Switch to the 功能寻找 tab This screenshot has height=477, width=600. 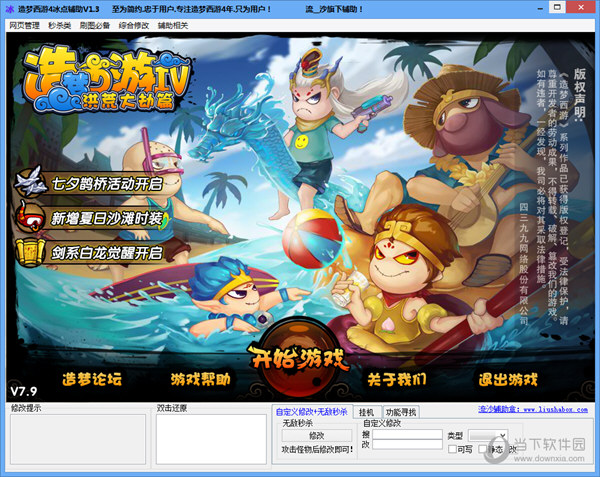[401, 412]
